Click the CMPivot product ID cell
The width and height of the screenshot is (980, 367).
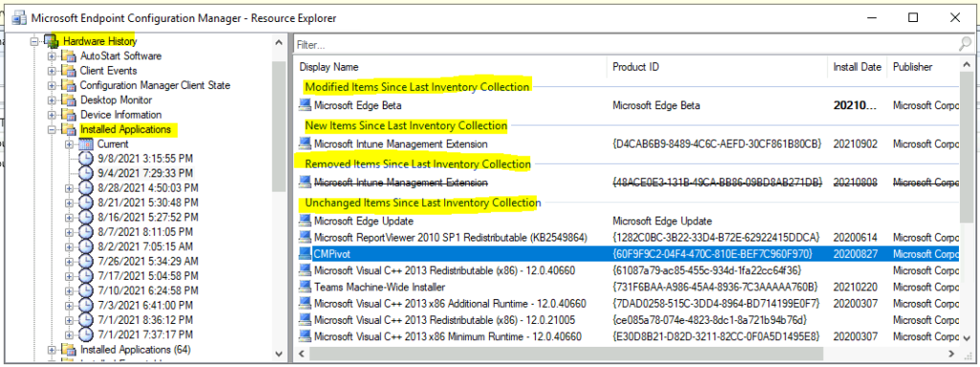[x=712, y=254]
